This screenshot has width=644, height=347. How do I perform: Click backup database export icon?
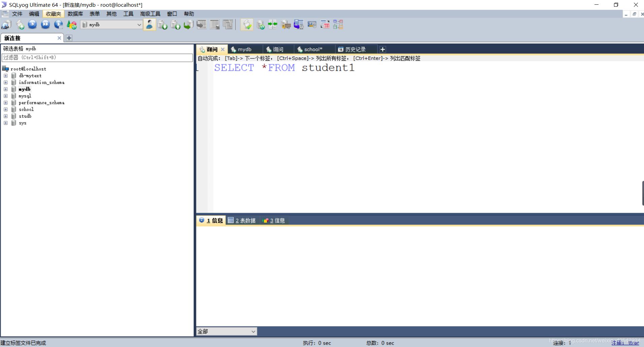pyautogui.click(x=175, y=25)
